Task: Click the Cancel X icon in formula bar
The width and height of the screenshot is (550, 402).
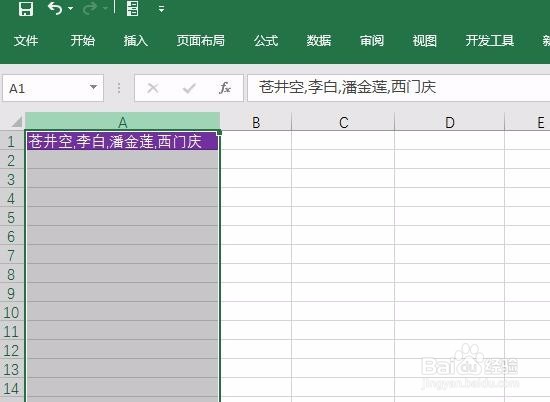Action: pyautogui.click(x=153, y=88)
